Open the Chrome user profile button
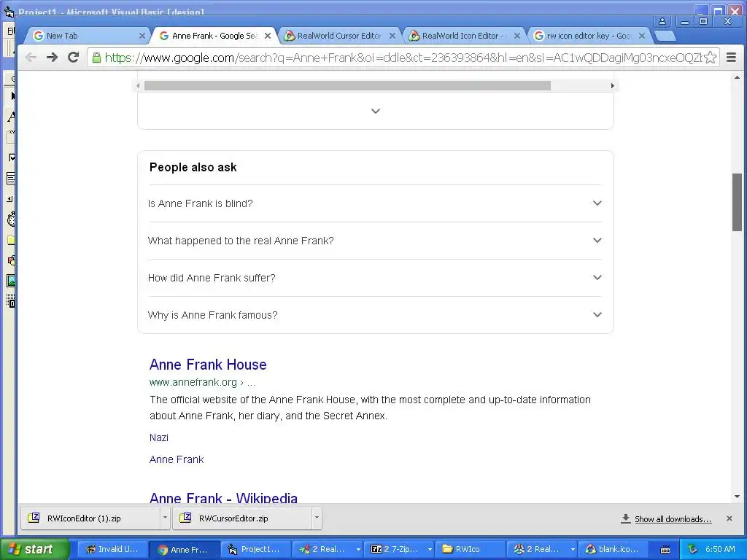This screenshot has height=560, width=747. point(662,21)
